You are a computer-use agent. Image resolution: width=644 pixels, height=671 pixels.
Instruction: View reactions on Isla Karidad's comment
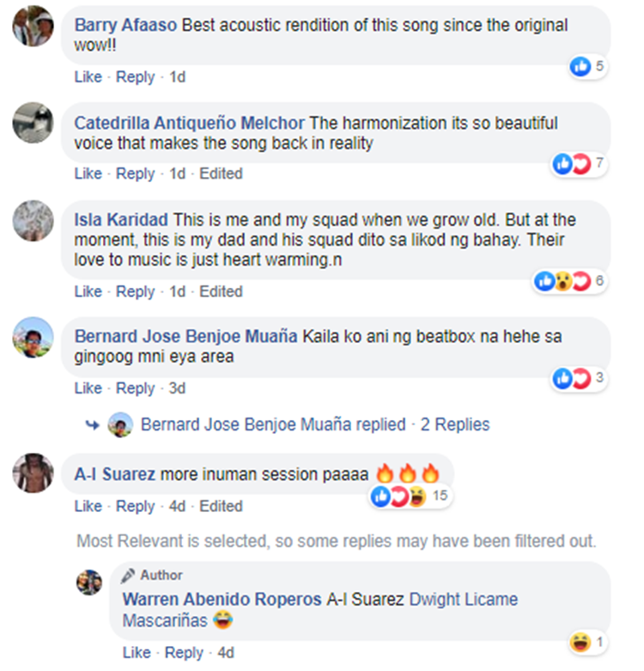tap(570, 281)
